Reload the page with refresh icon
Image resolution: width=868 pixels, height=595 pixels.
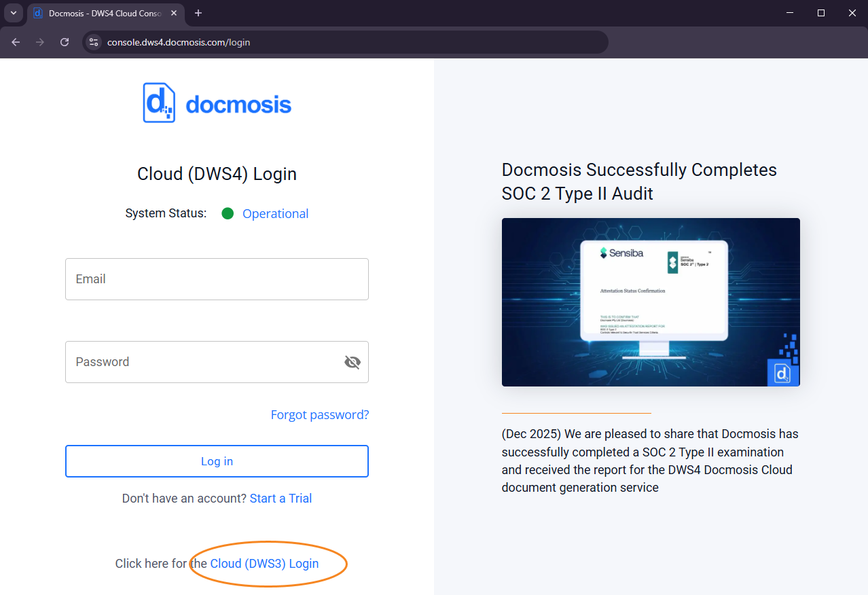click(65, 42)
